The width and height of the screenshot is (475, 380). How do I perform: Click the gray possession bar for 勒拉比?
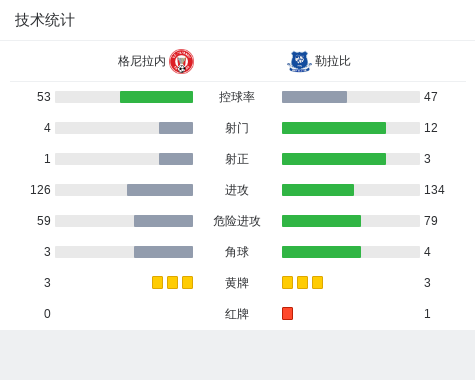(314, 97)
